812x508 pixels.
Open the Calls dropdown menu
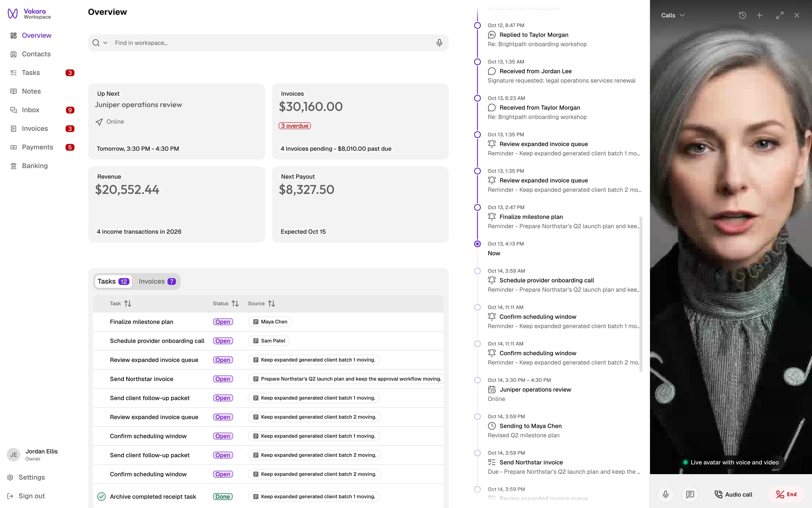click(x=673, y=15)
